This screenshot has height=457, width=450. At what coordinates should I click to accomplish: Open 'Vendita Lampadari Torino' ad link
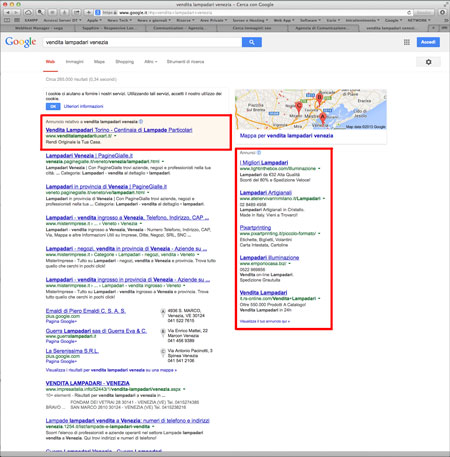pos(119,130)
